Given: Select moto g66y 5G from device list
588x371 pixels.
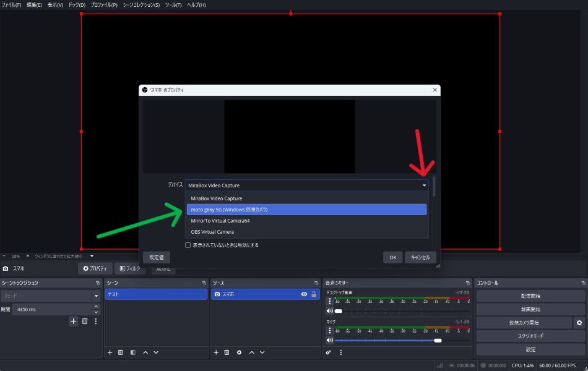Looking at the screenshot, I should point(306,210).
